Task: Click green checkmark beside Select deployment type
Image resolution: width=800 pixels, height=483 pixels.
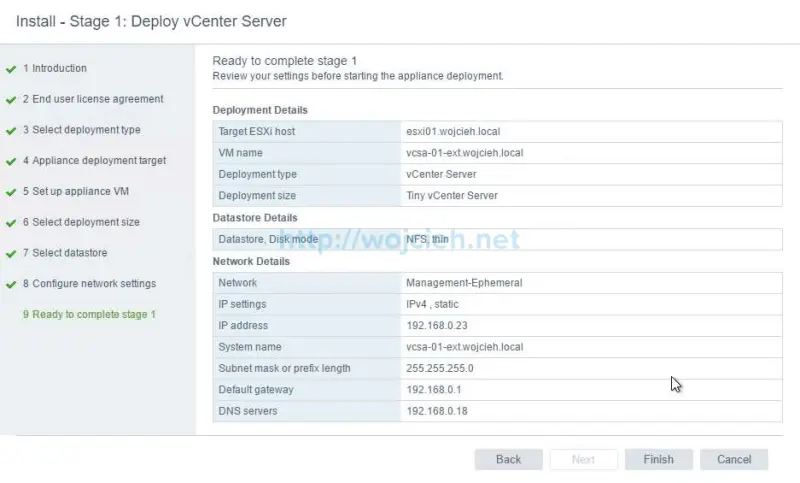Action: pos(11,131)
